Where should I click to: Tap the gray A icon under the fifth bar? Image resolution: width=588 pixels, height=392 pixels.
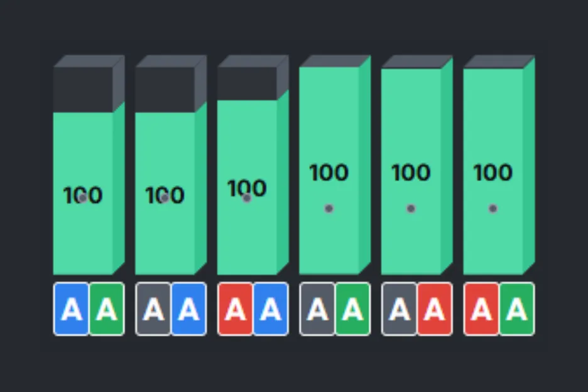[x=400, y=309]
